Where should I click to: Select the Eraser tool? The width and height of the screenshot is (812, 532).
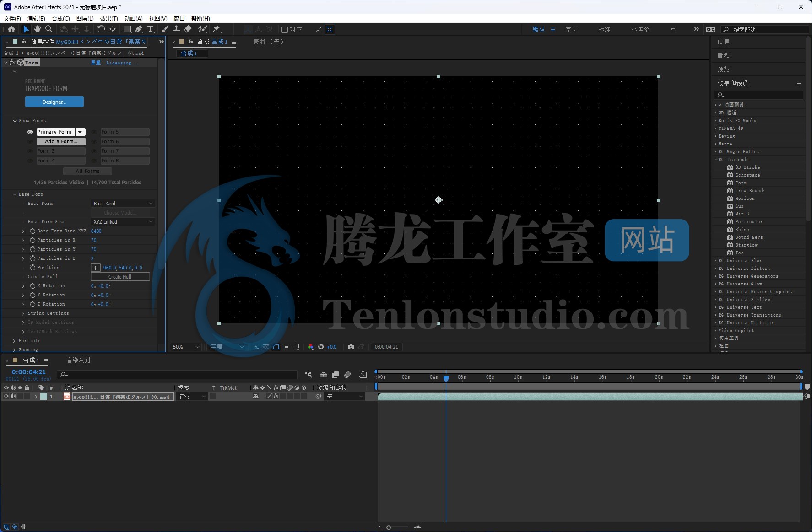[188, 29]
